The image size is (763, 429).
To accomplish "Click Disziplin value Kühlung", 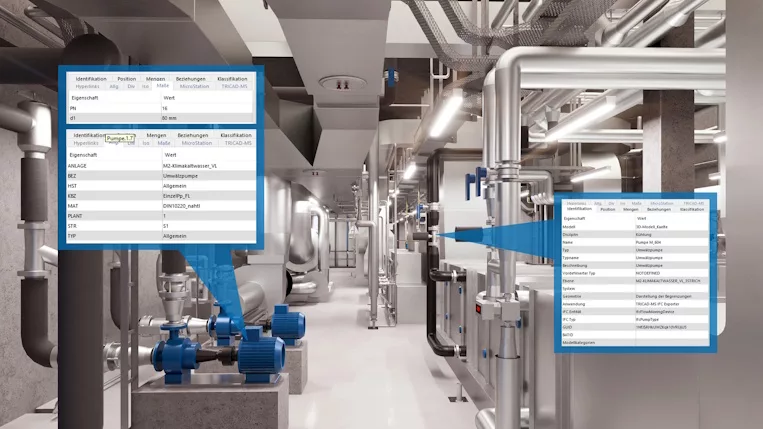I will [x=643, y=234].
